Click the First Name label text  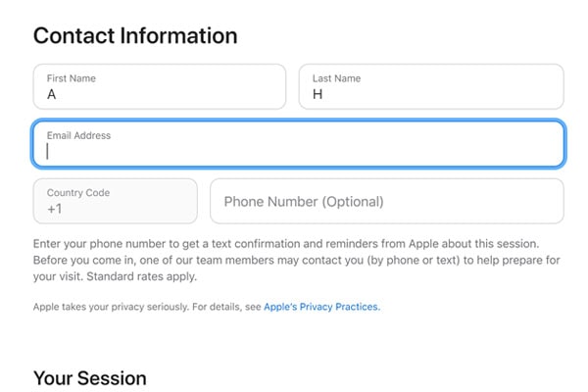[72, 78]
